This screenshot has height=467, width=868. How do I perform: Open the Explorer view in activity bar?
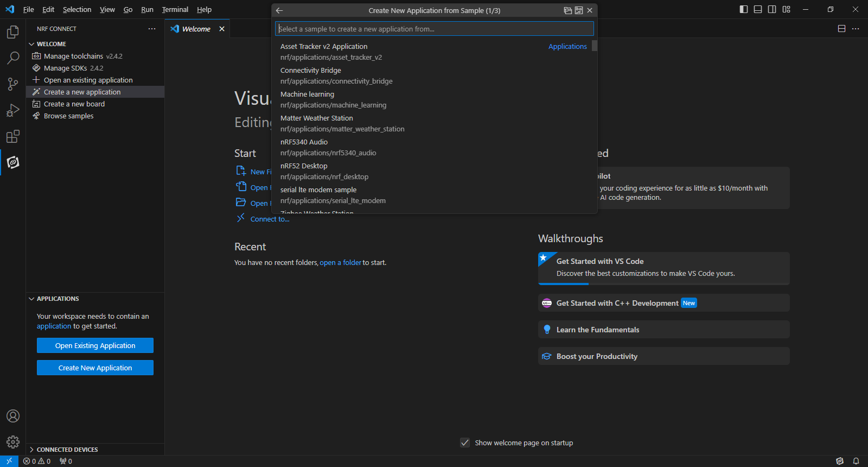click(12, 33)
